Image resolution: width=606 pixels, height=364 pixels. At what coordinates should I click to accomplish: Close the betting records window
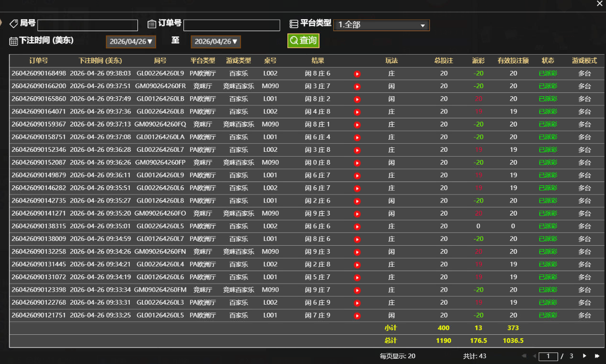[599, 4]
